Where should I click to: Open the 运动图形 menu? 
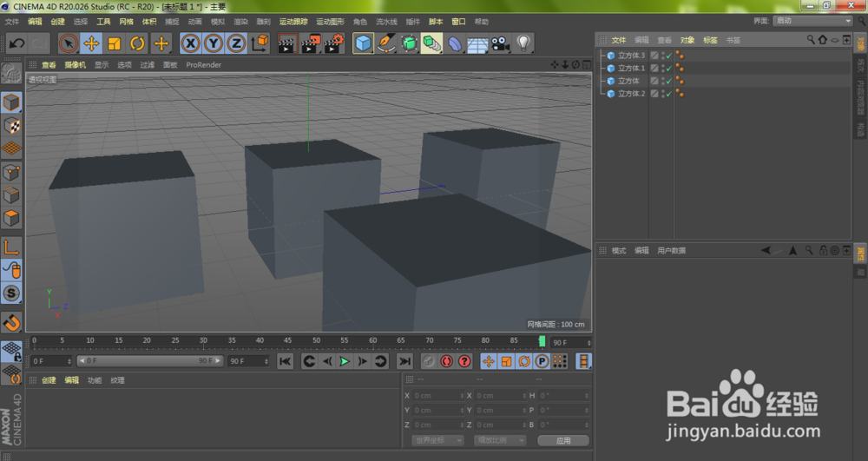(330, 22)
